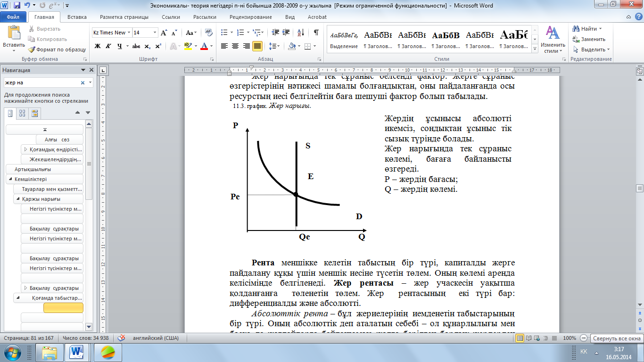The image size is (644, 362).
Task: Click word count Число слов: 34 938
Action: click(86, 338)
